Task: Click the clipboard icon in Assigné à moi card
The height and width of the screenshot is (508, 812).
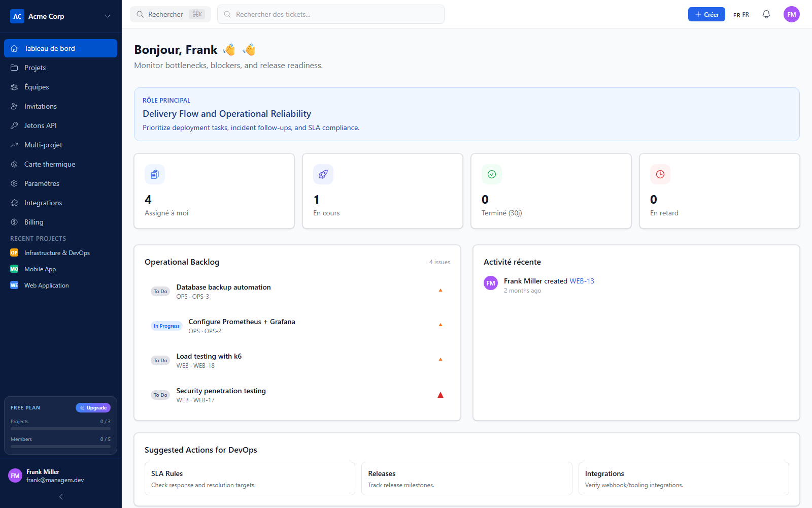Action: [x=155, y=174]
